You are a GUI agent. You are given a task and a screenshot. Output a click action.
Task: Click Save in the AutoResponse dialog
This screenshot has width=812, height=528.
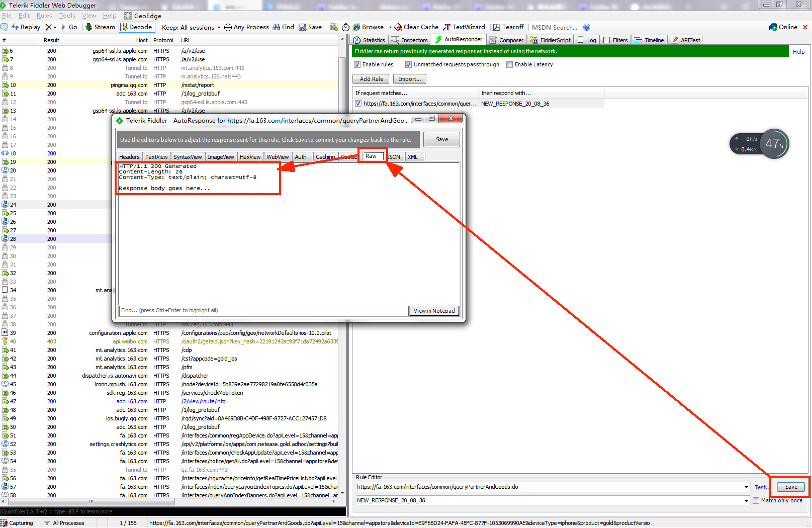(441, 139)
